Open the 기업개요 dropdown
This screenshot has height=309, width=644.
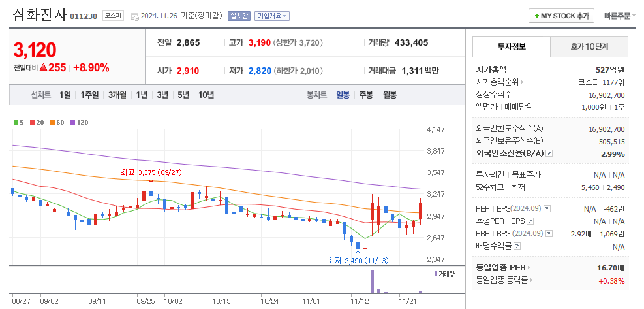[x=272, y=16]
